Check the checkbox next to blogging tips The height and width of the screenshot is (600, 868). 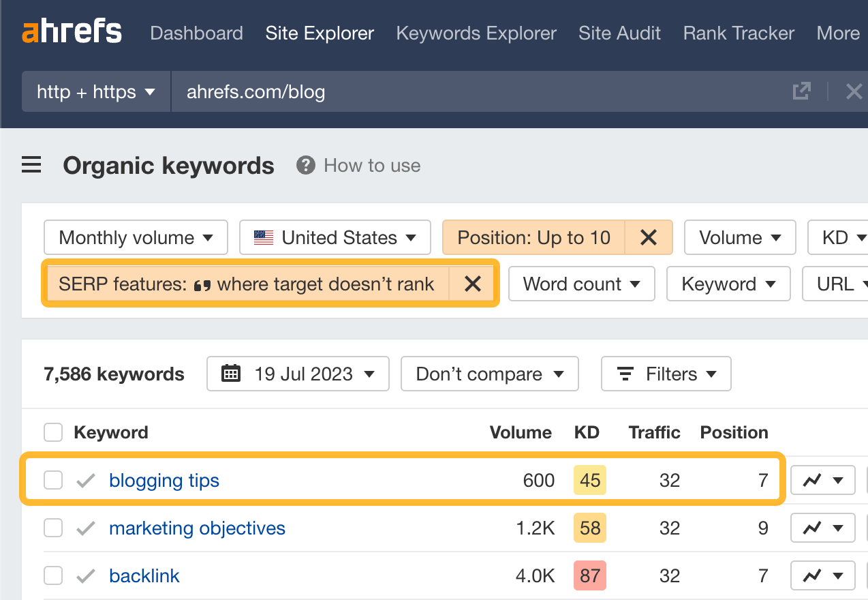tap(52, 480)
